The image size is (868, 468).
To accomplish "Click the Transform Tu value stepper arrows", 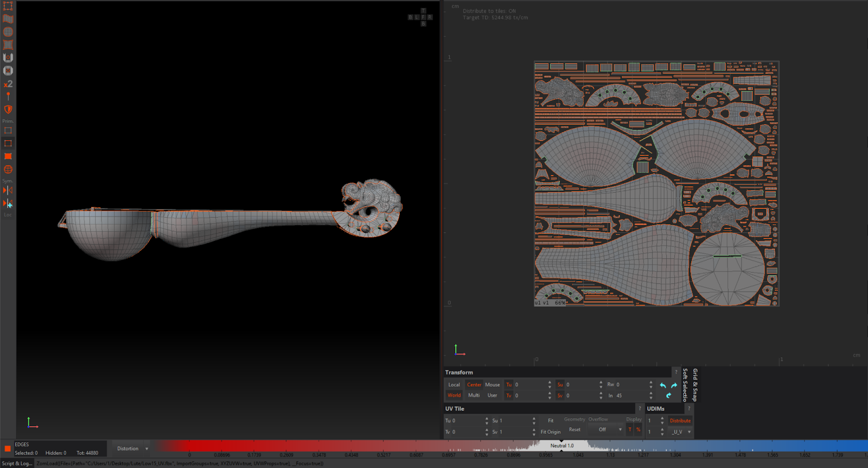I will (550, 385).
